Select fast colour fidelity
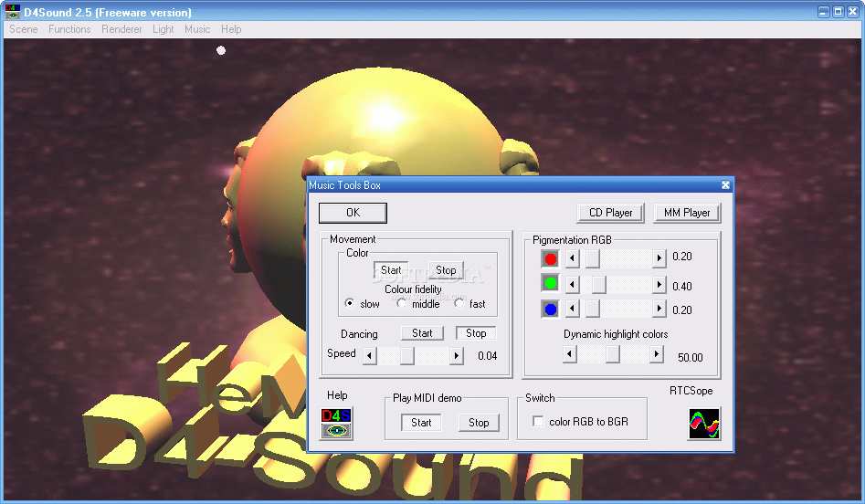 click(x=459, y=303)
